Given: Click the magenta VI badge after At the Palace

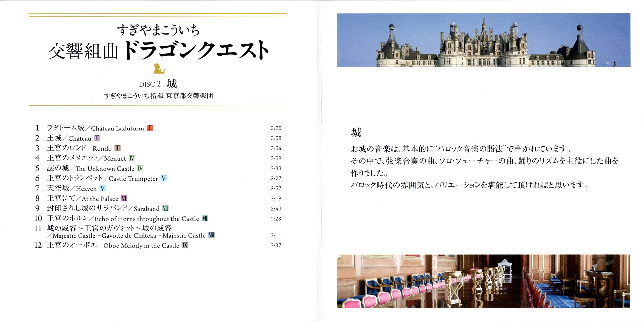Looking at the screenshot, I should point(124,198).
